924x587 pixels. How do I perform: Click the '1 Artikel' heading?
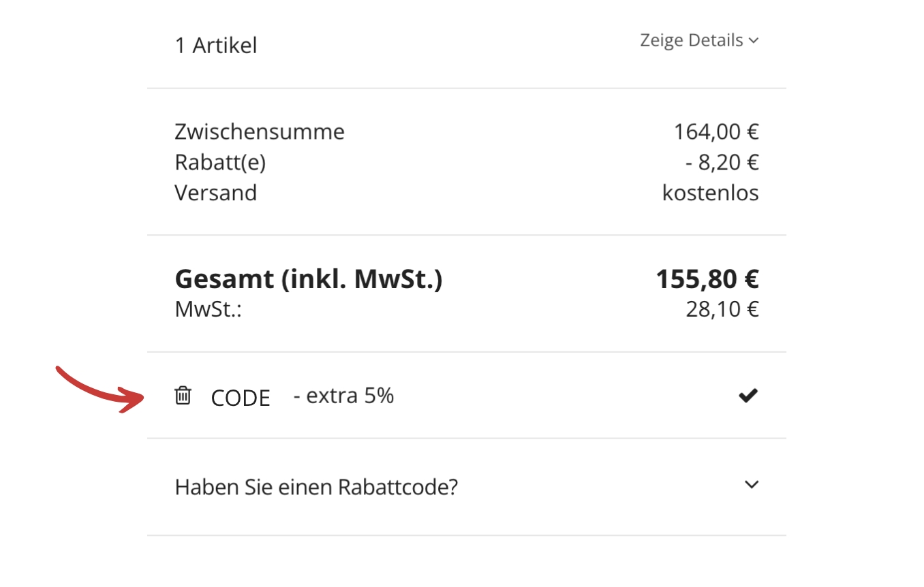click(x=216, y=46)
